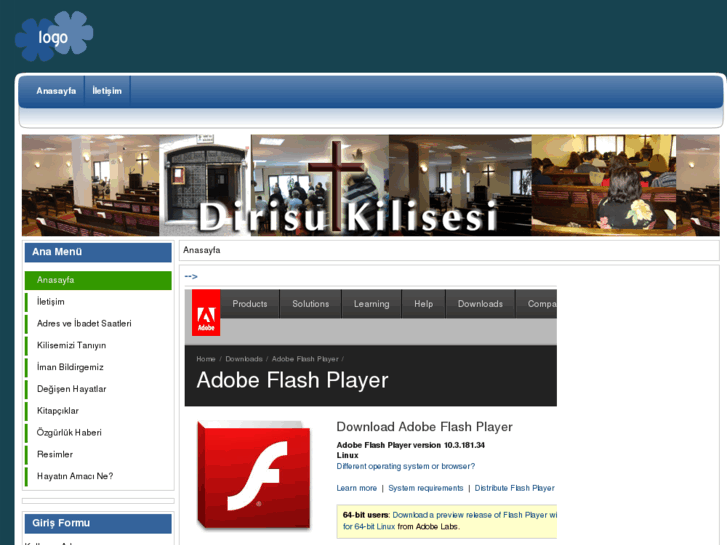The height and width of the screenshot is (545, 727).
Task: Click the Ana Menü panel header
Action: [x=98, y=252]
